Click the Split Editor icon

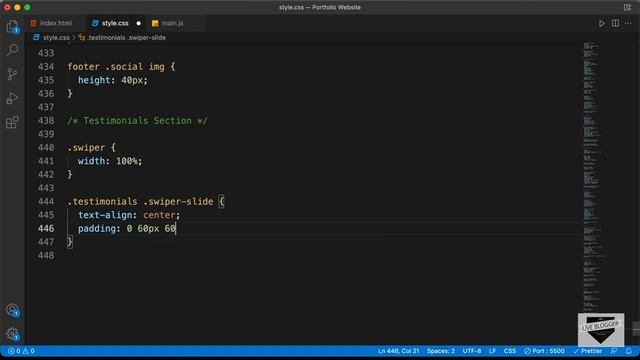click(615, 23)
